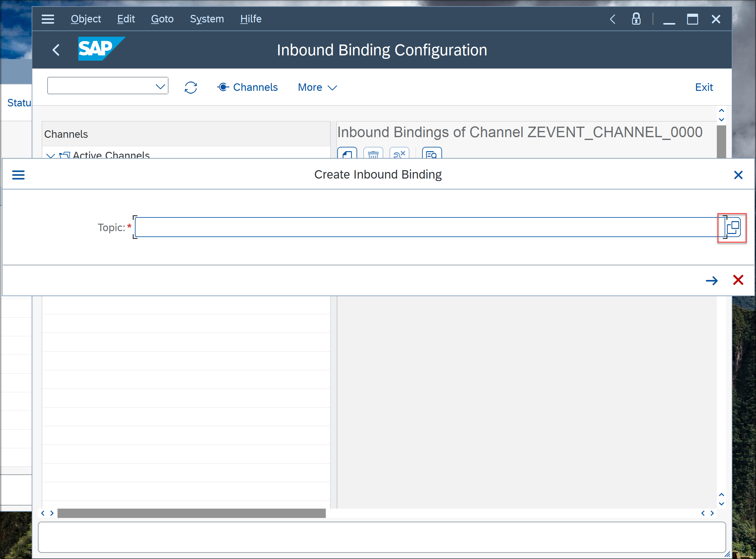The height and width of the screenshot is (559, 756).
Task: Collapse the Active Channels tree node
Action: coord(50,156)
